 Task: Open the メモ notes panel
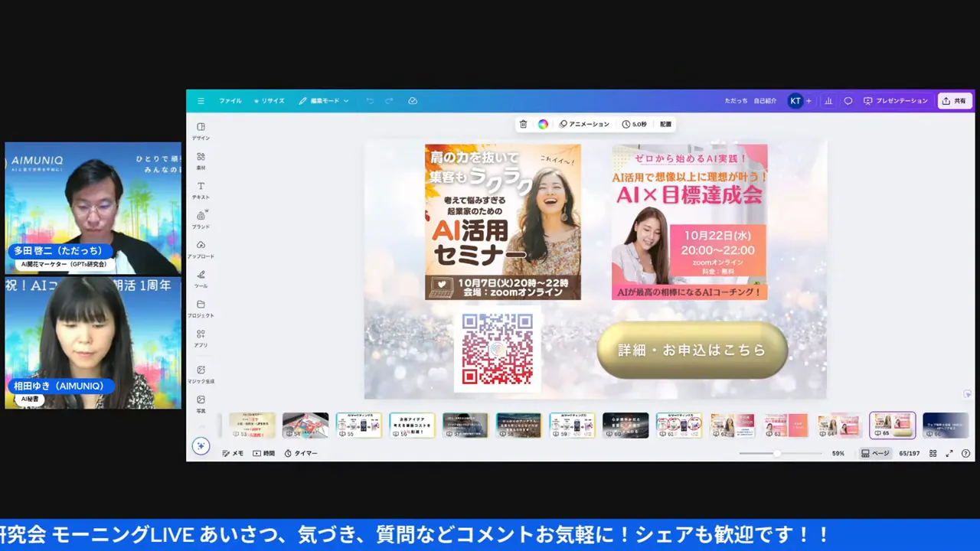coord(233,454)
